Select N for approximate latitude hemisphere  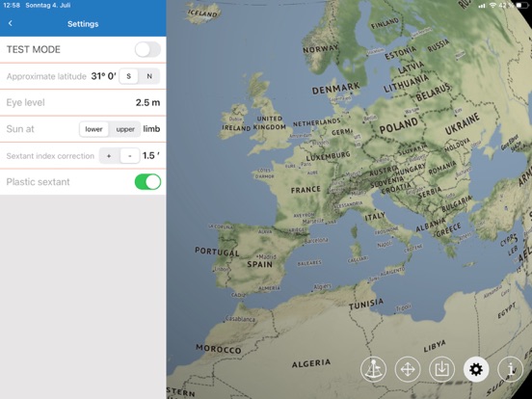click(149, 76)
